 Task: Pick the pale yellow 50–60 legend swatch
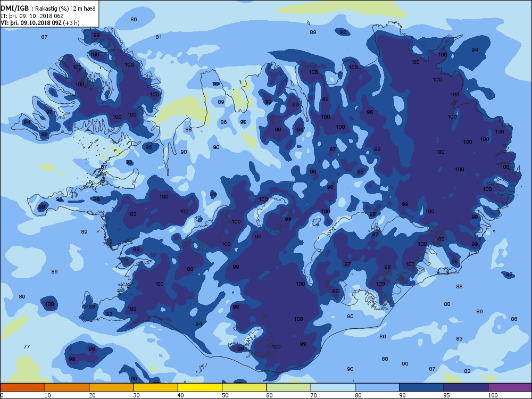[244, 387]
